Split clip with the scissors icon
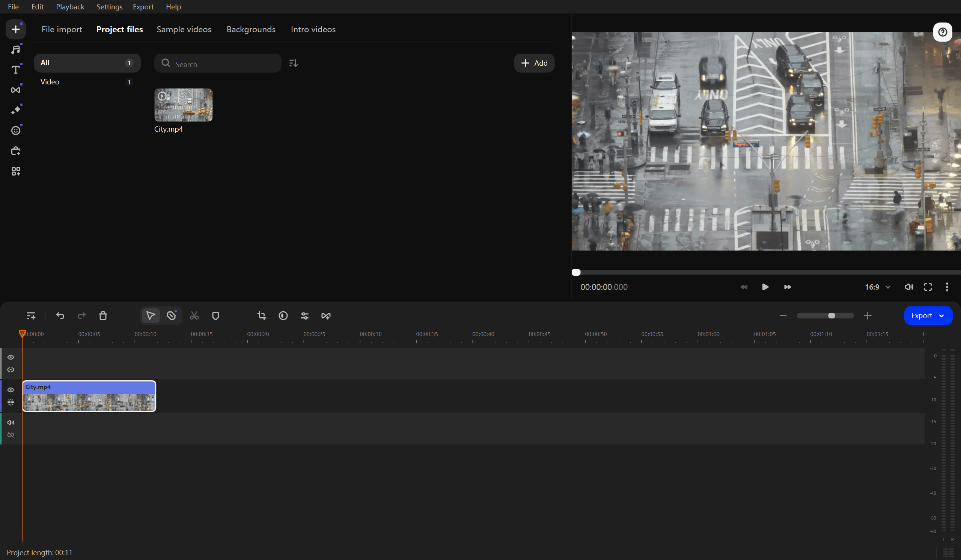This screenshot has width=961, height=560. tap(194, 315)
